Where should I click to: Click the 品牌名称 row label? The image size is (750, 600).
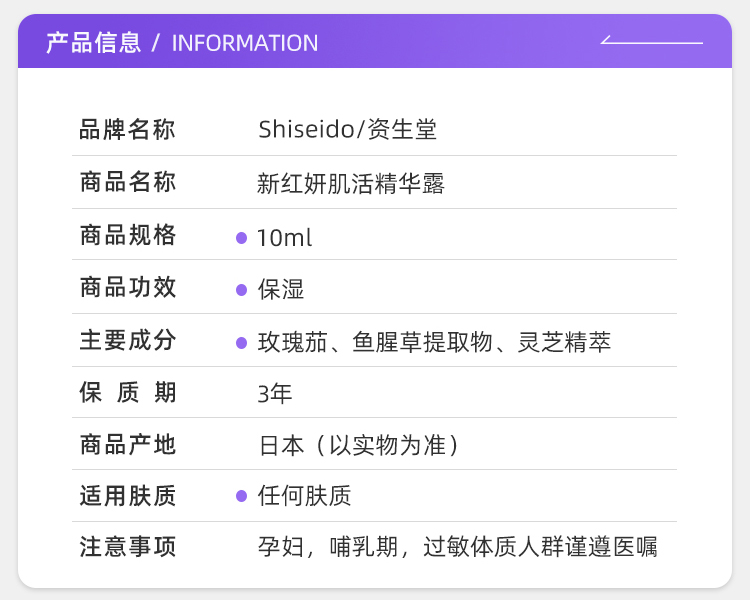128,130
